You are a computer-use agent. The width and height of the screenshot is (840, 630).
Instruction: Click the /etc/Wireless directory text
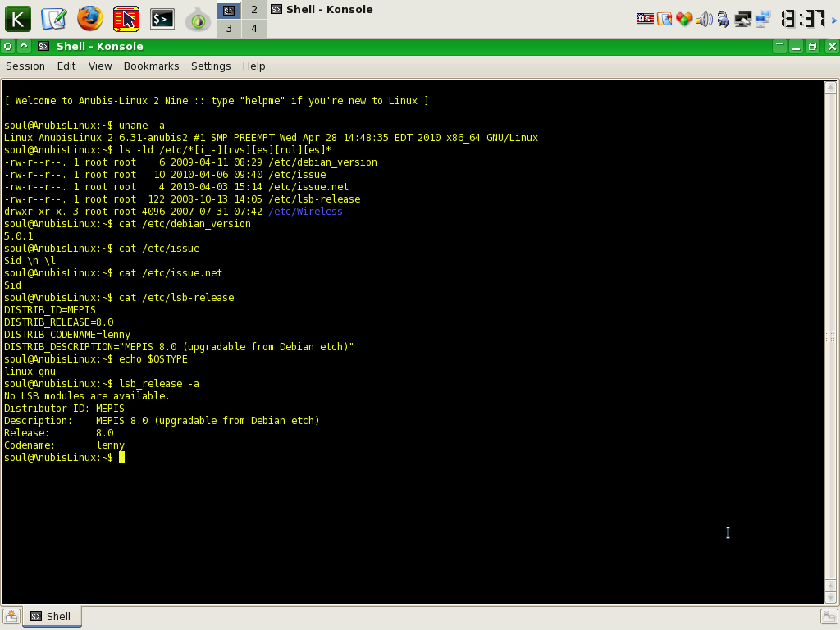[305, 212]
